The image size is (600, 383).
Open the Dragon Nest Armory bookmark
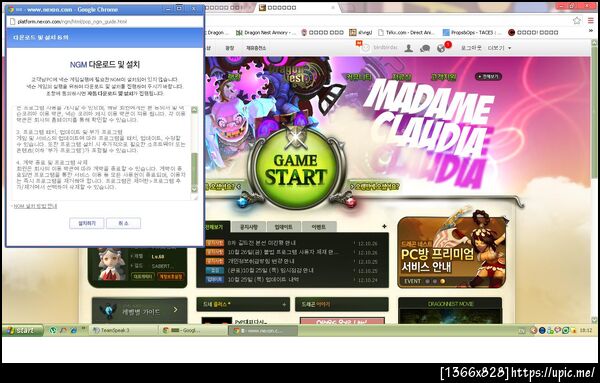[266, 33]
